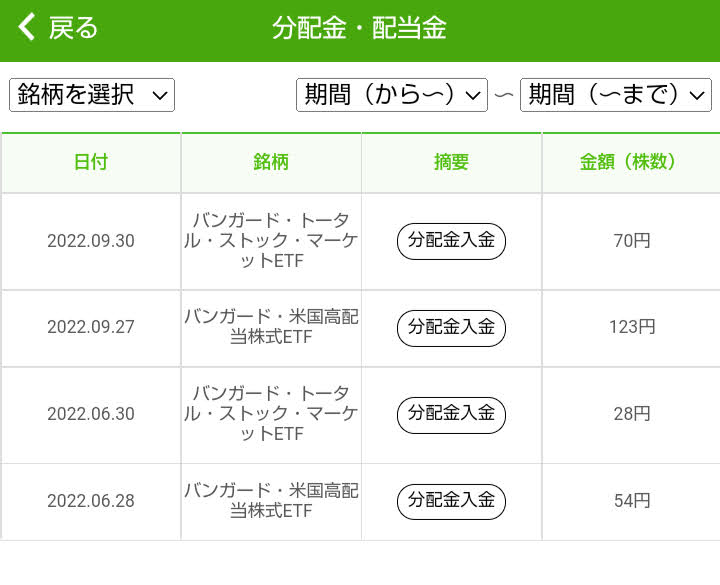Click the 摘要 column header
This screenshot has height=585, width=720.
pos(451,162)
